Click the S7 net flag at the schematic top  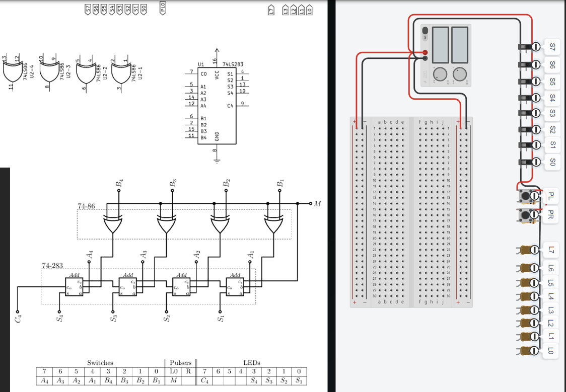(88, 8)
